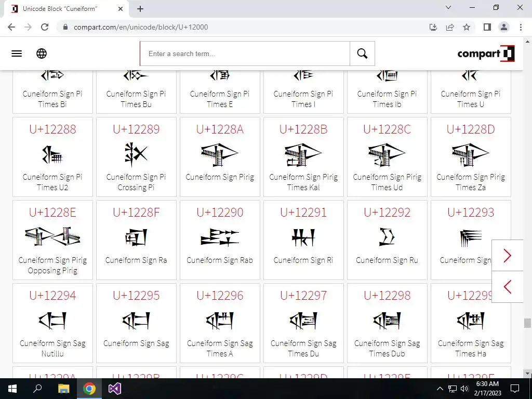The image size is (532, 399).
Task: Open the U+1228D Pirig Times Za card
Action: click(471, 157)
